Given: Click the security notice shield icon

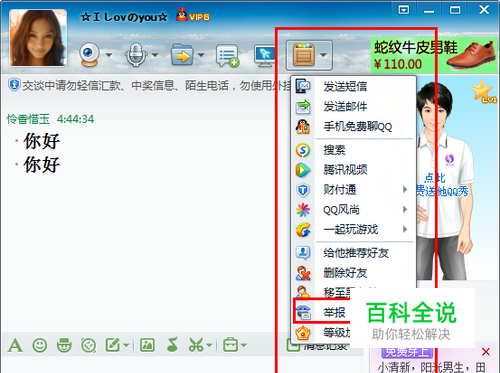Looking at the screenshot, I should [x=14, y=85].
